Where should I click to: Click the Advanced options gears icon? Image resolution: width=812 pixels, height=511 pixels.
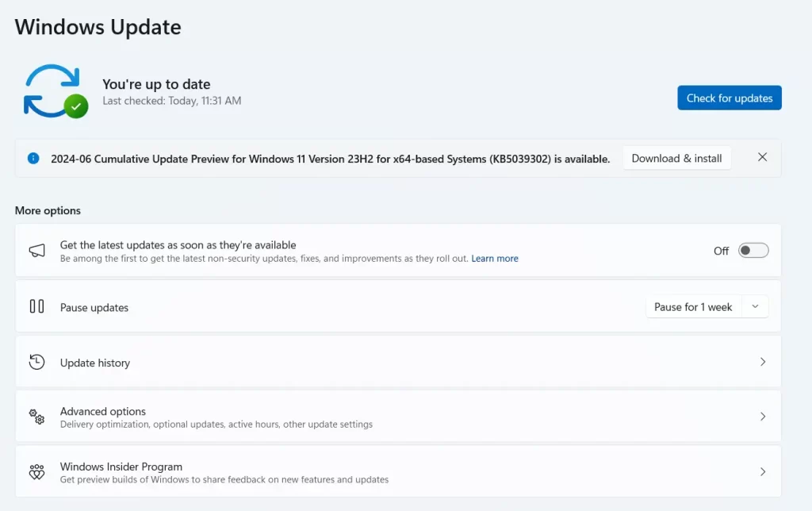point(36,417)
